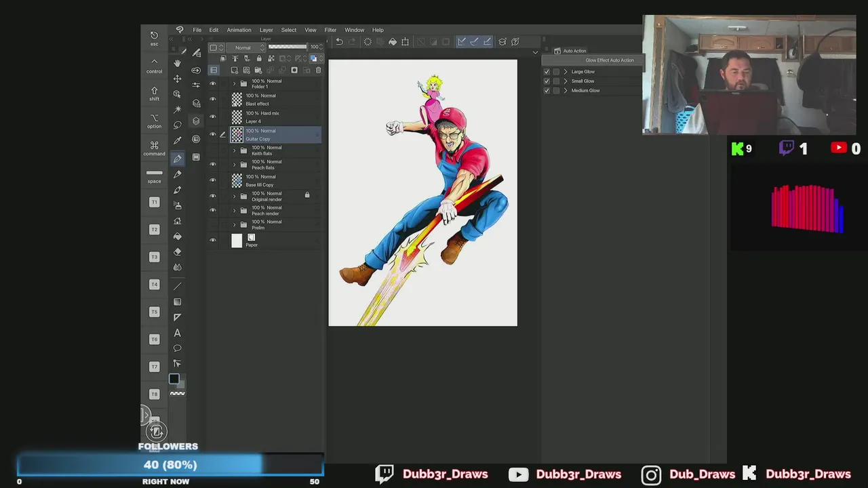Open Clip Studio support help icon

(x=515, y=41)
